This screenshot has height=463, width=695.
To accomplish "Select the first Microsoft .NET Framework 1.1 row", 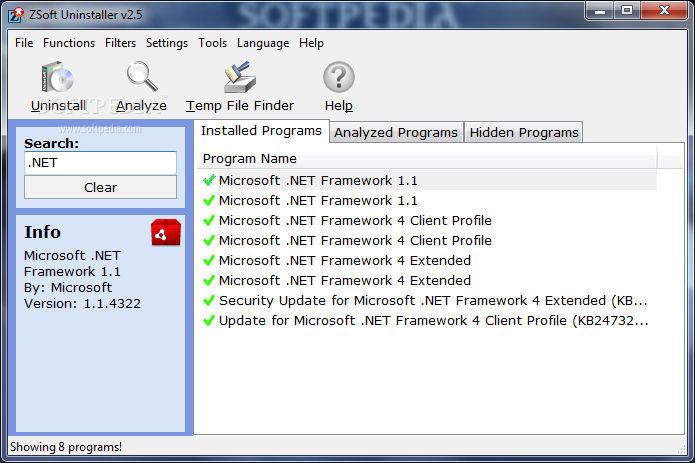I will [x=429, y=180].
